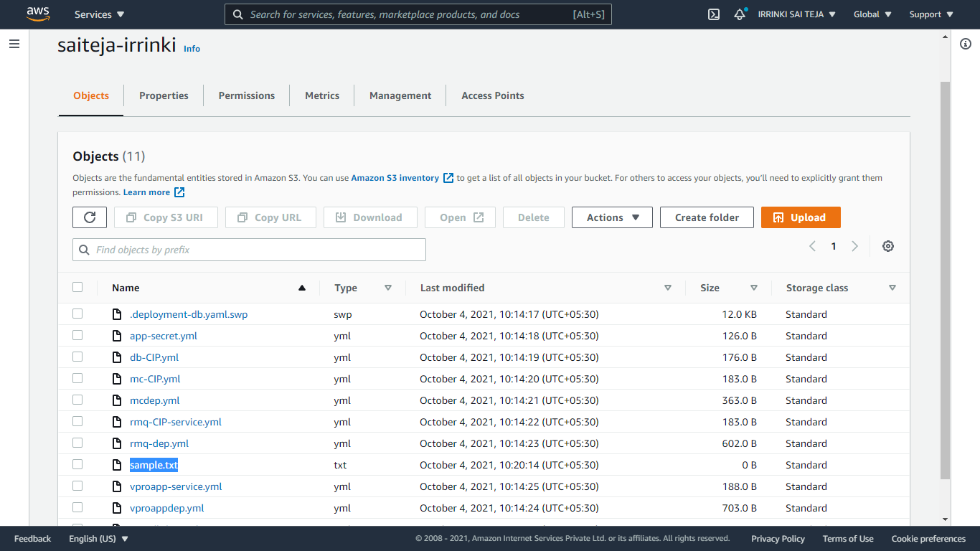
Task: Open the hamburger navigation menu
Action: tap(14, 44)
